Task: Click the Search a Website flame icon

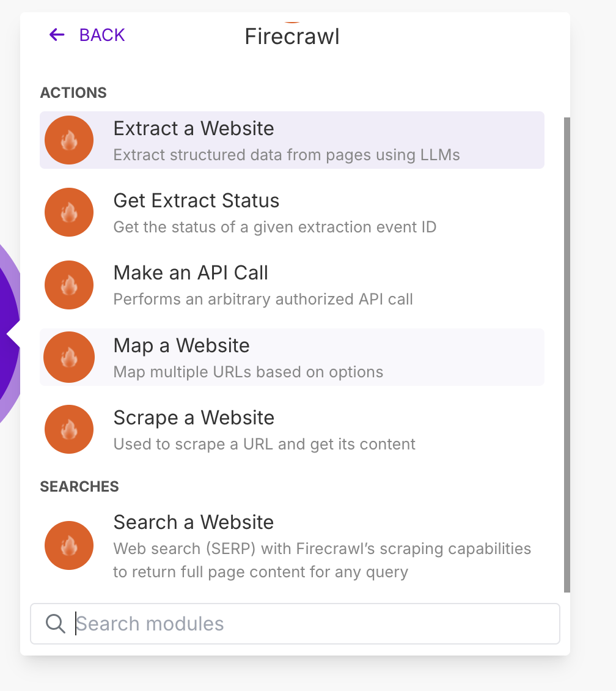Action: click(69, 545)
